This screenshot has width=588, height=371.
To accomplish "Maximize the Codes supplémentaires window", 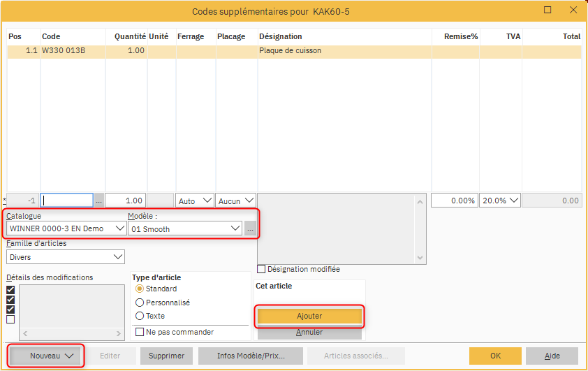I will point(547,10).
